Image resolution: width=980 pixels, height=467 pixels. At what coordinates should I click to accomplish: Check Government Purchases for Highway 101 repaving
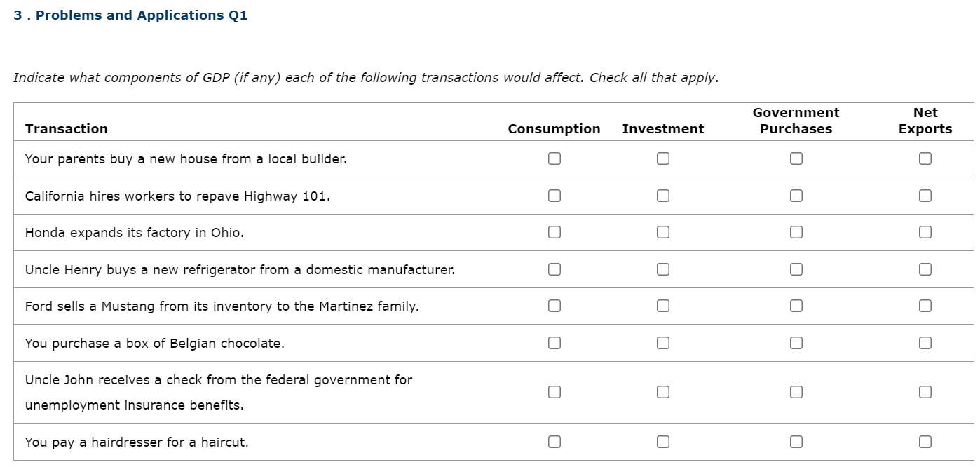point(796,196)
